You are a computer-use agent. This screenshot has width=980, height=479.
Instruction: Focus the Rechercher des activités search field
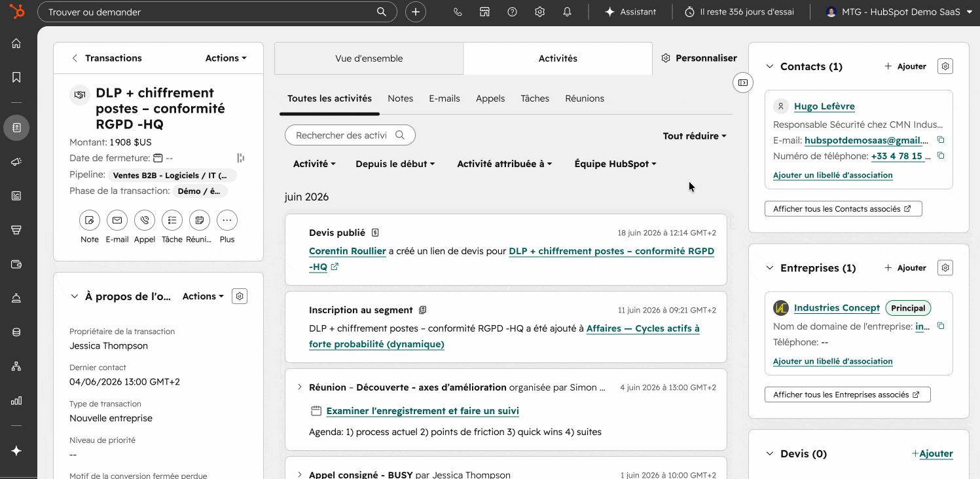point(350,136)
